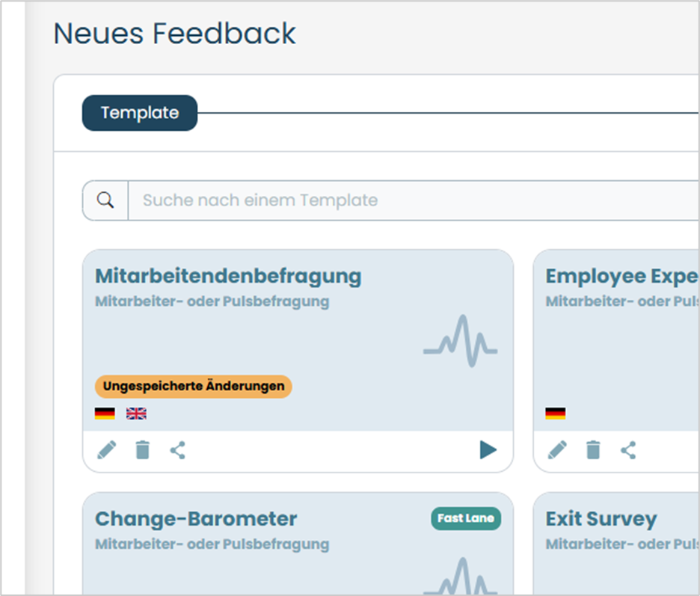The height and width of the screenshot is (596, 700).
Task: Click German flag on Employee Experience card
Action: tap(556, 414)
